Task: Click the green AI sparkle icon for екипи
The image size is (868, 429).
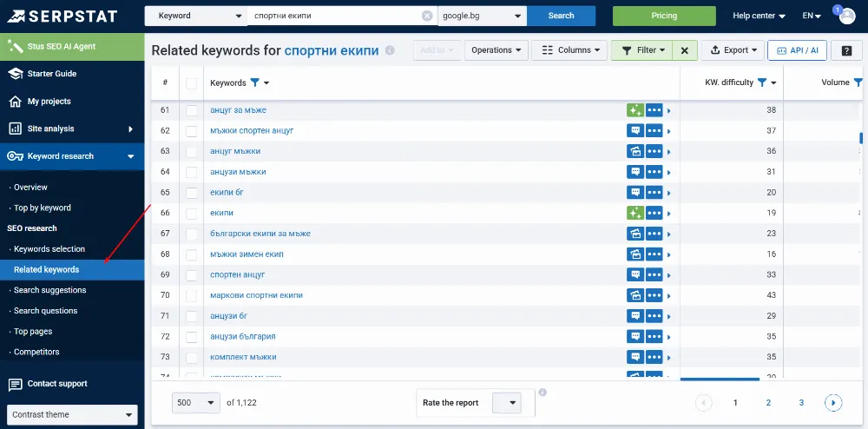Action: tap(635, 213)
